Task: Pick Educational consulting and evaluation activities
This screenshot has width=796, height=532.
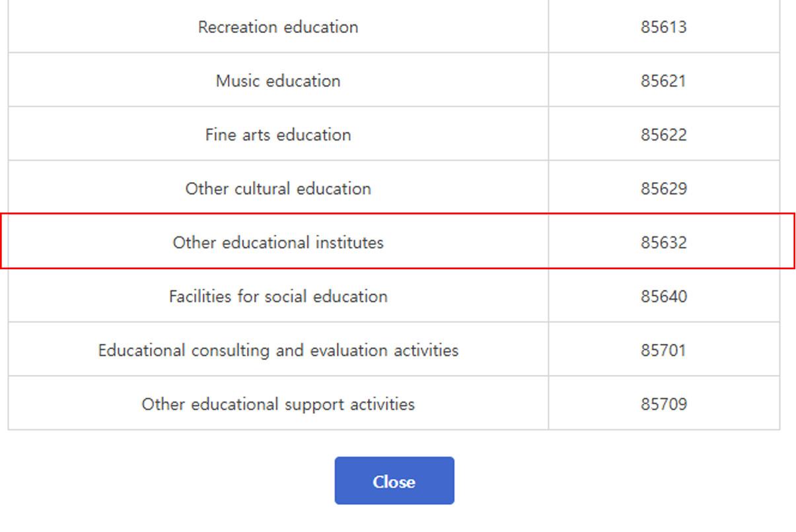Action: click(x=278, y=350)
